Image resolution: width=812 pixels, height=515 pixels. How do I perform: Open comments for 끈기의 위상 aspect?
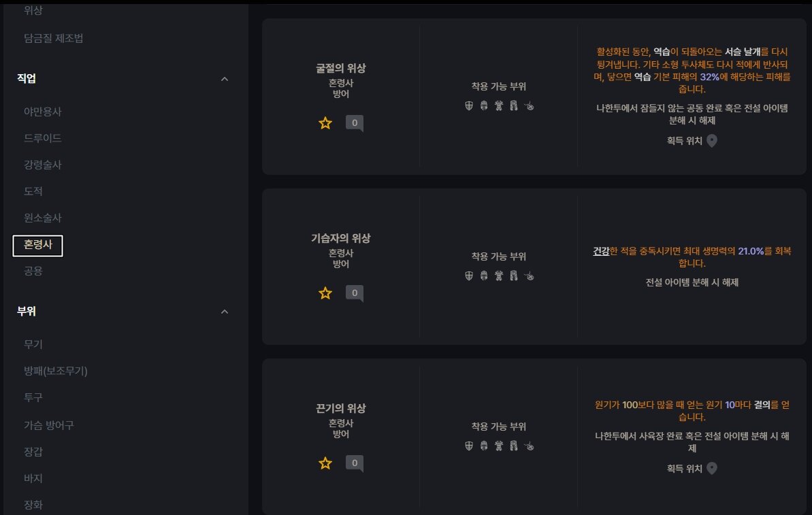[355, 463]
